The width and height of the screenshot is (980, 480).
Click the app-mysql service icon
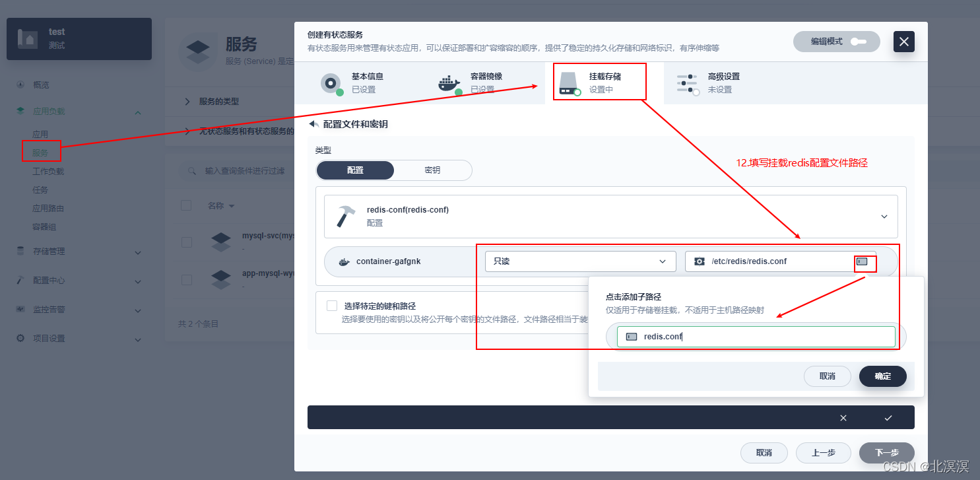point(221,280)
